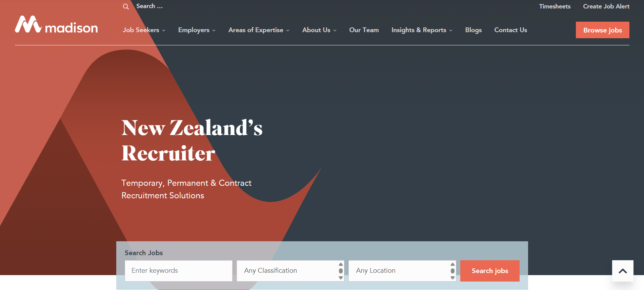This screenshot has width=644, height=290.
Task: Click the Enter keywords input field
Action: [x=179, y=271]
